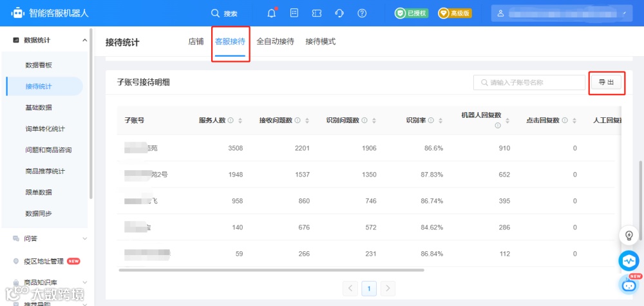Open 询单转化统计 in sidebar
The width and height of the screenshot is (644, 306).
click(x=45, y=129)
